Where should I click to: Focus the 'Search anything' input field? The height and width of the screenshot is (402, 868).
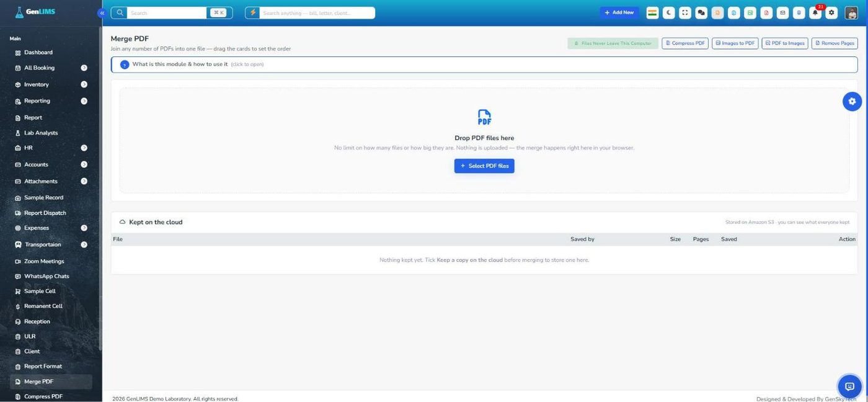317,12
